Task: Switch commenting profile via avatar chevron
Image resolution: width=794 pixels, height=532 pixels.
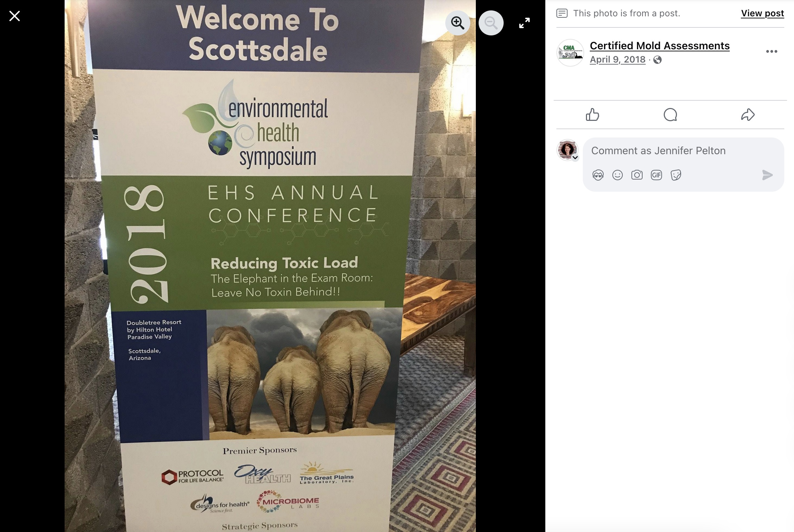Action: (575, 158)
